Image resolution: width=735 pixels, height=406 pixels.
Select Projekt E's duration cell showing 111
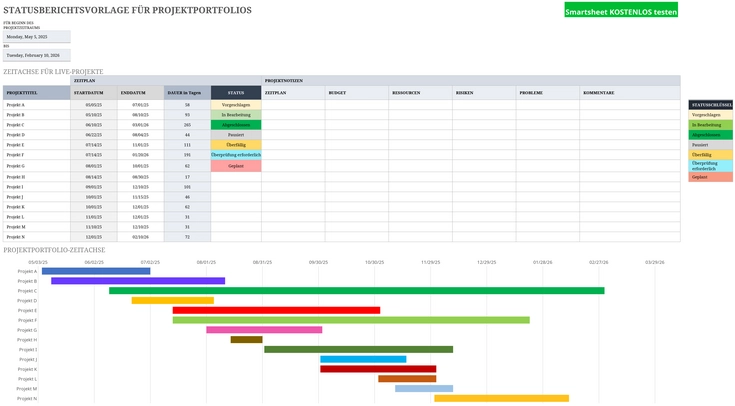(188, 145)
